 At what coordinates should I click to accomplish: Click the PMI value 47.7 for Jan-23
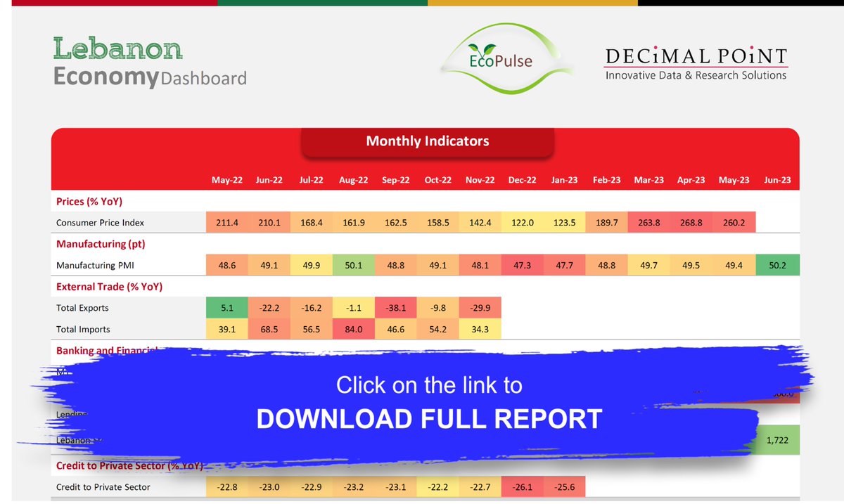(x=564, y=265)
